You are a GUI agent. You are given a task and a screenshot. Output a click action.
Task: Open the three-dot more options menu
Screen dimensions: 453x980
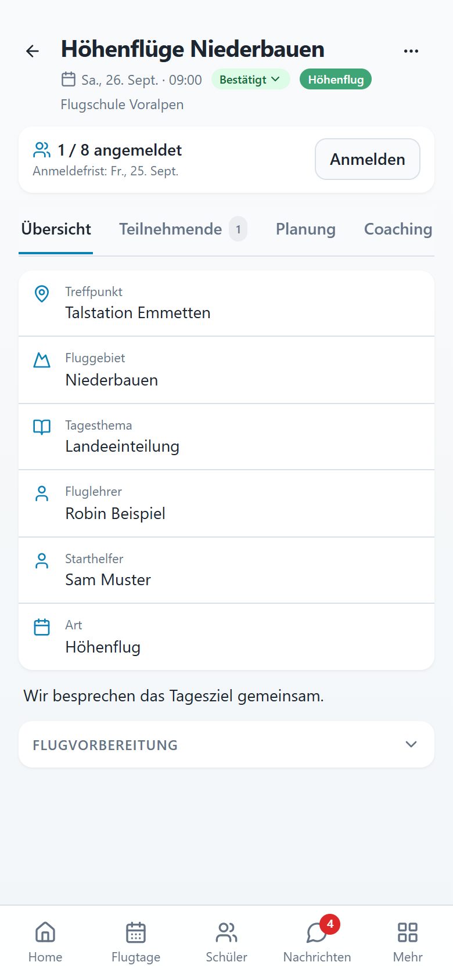(x=411, y=51)
